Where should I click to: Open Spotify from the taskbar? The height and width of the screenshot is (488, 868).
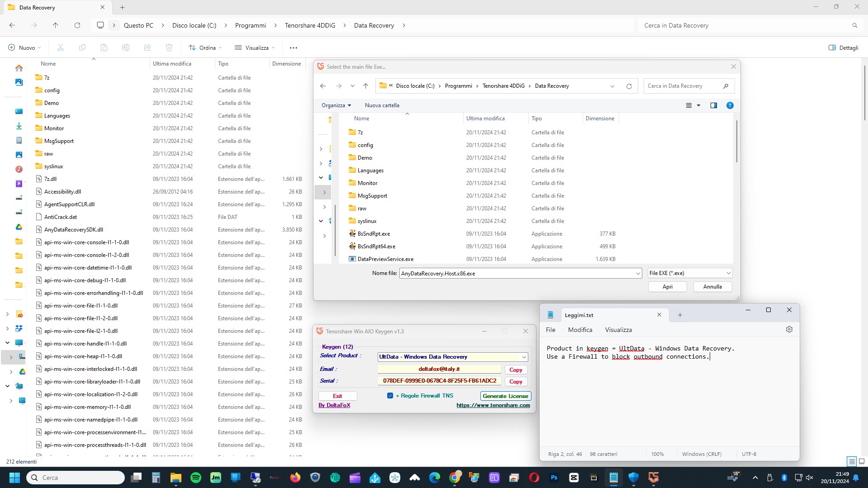tap(196, 478)
